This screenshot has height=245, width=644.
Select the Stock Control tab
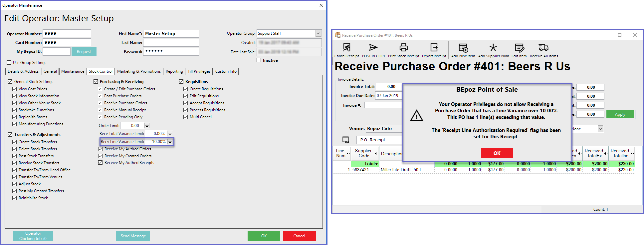tap(101, 71)
